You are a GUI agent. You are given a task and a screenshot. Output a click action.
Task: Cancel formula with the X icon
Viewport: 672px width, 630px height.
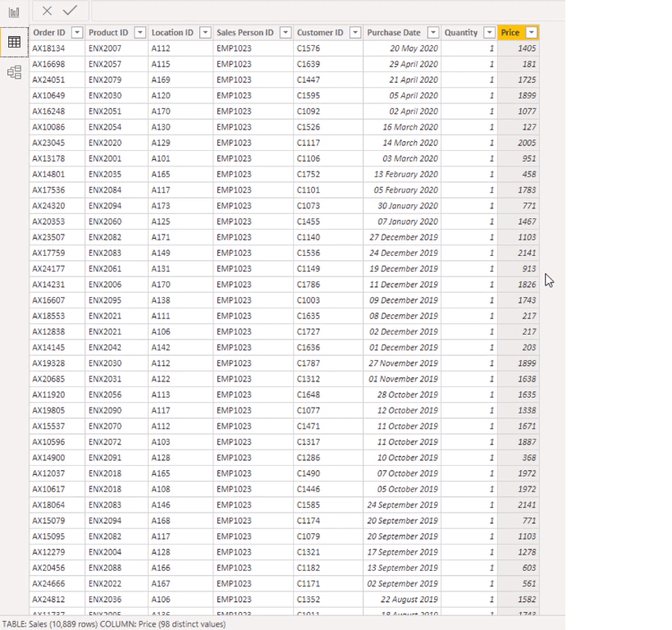[47, 11]
